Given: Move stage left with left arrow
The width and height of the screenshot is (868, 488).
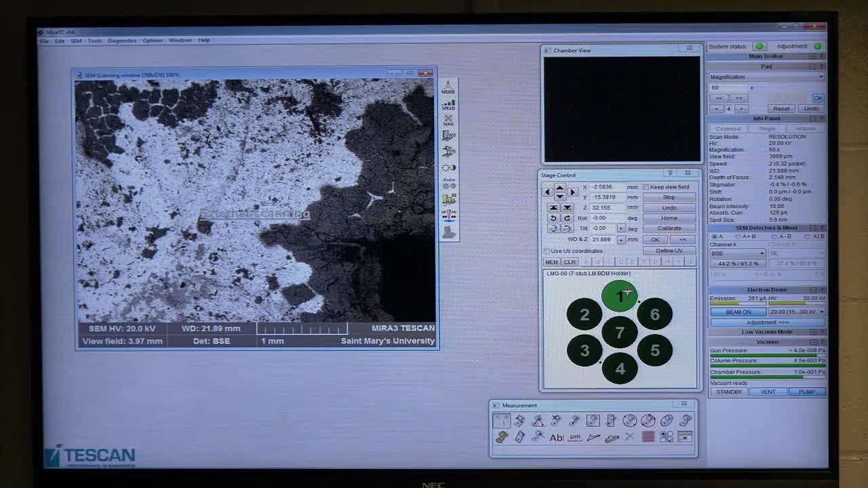Looking at the screenshot, I should coord(547,192).
